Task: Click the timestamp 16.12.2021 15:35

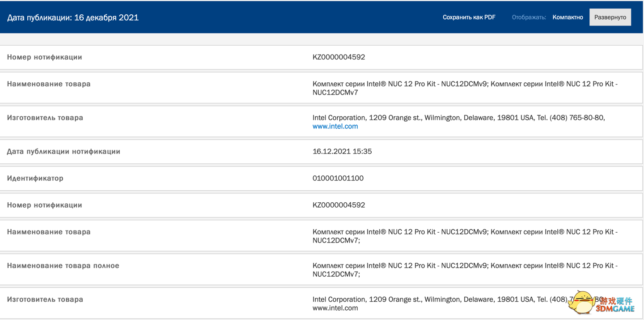Action: (x=342, y=151)
